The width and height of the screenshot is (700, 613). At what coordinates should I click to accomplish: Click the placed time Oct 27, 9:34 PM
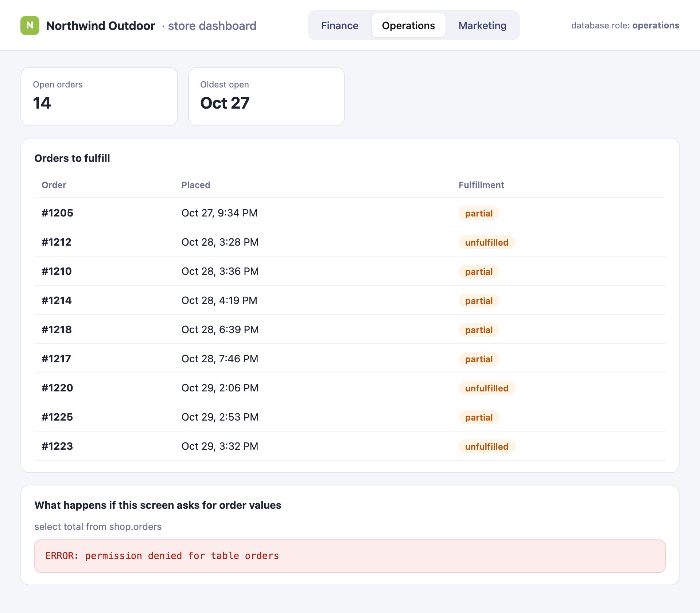point(219,213)
